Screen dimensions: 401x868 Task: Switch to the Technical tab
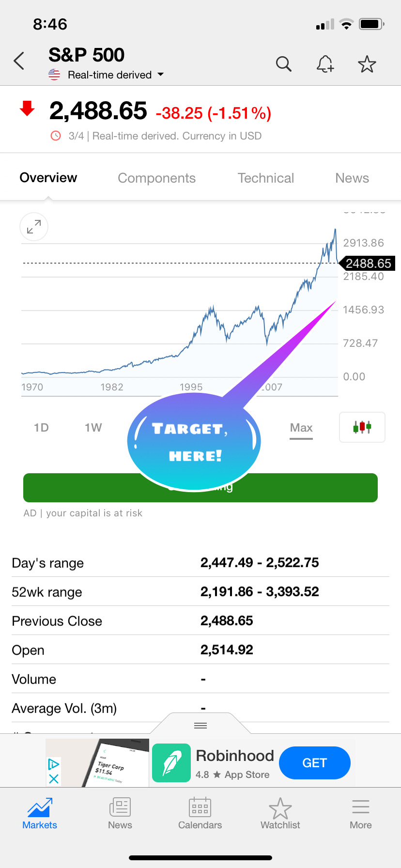[266, 178]
